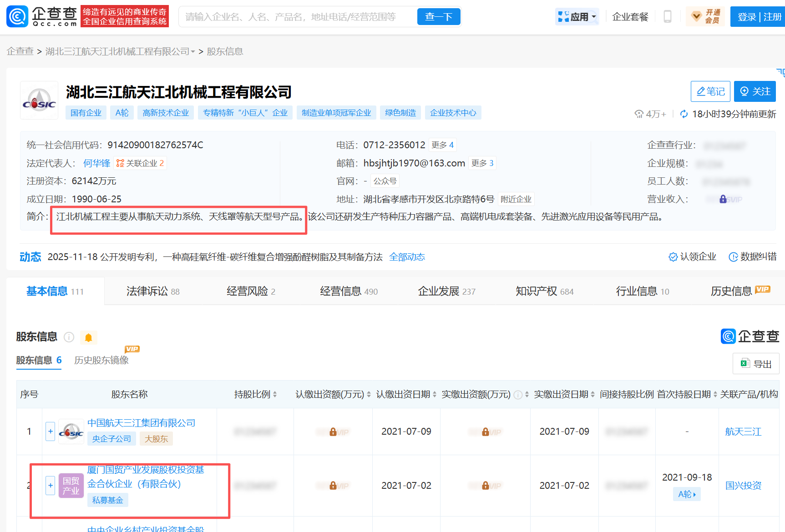Click the 大股东 tag
Screen dimensions: 785x532
pos(156,439)
